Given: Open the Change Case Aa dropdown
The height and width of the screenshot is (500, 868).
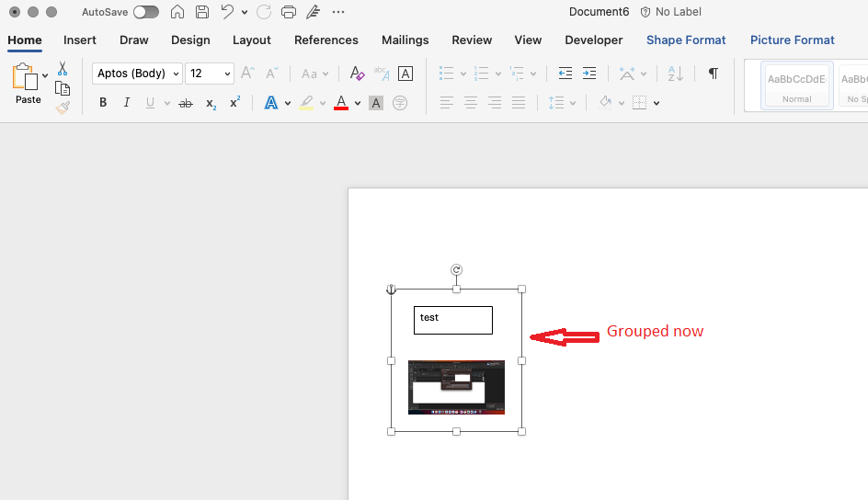Looking at the screenshot, I should pos(314,74).
